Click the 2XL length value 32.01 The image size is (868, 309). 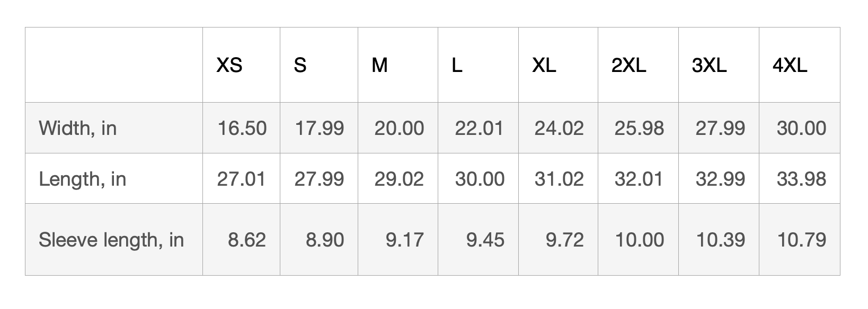(639, 179)
